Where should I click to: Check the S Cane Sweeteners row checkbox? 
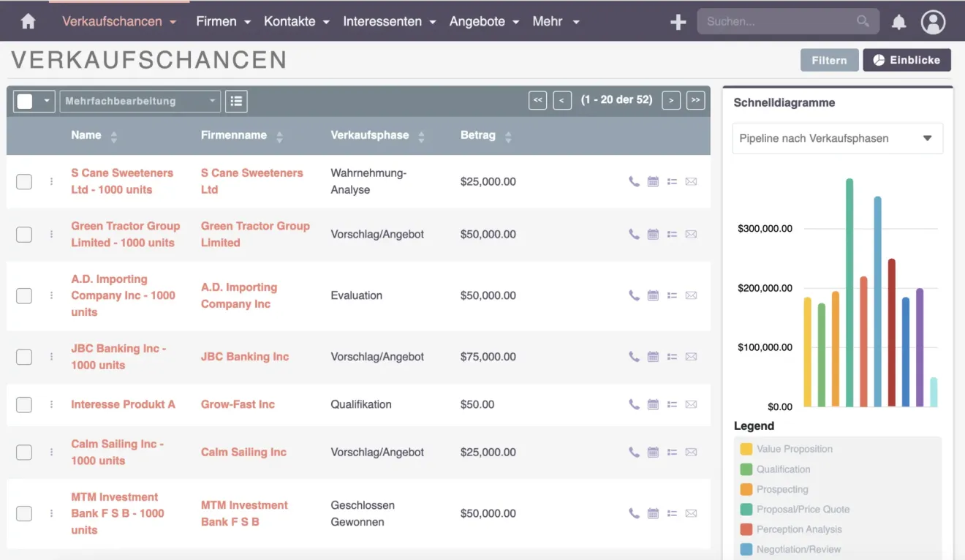[24, 181]
